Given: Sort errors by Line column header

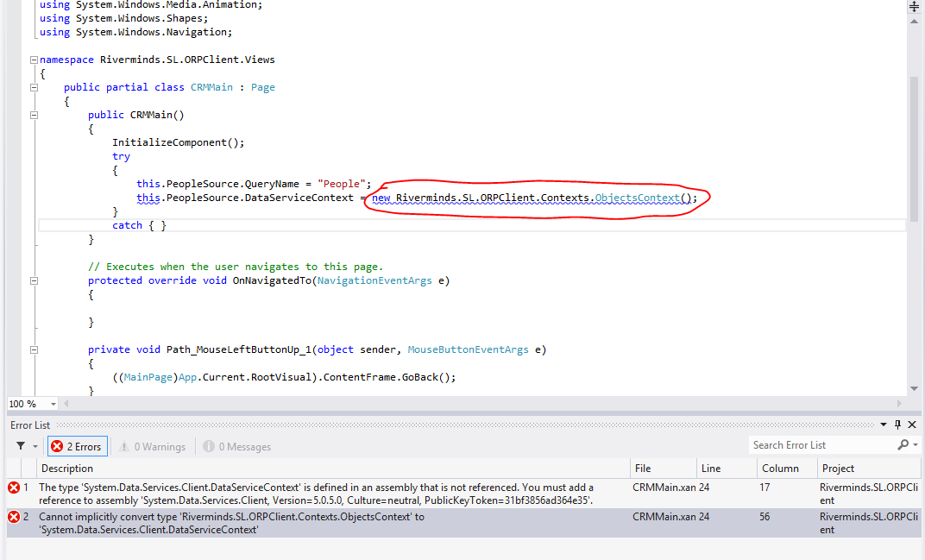Looking at the screenshot, I should coord(727,468).
